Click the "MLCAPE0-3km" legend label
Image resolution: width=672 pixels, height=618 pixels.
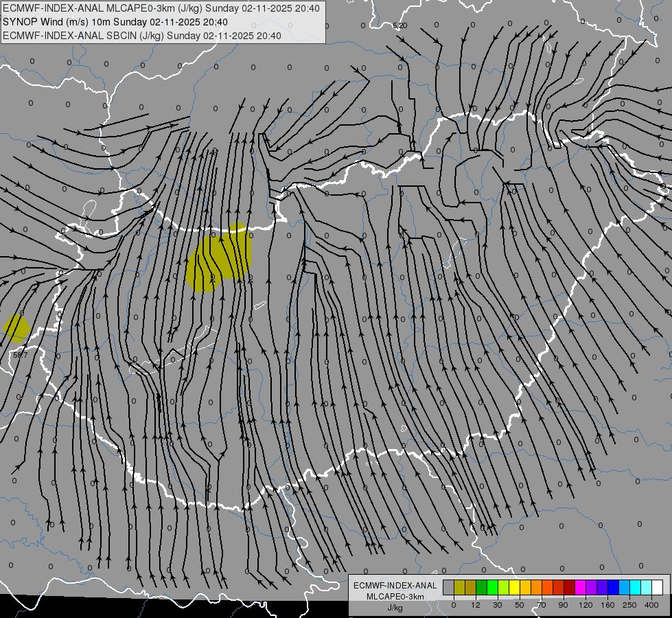pos(395,597)
